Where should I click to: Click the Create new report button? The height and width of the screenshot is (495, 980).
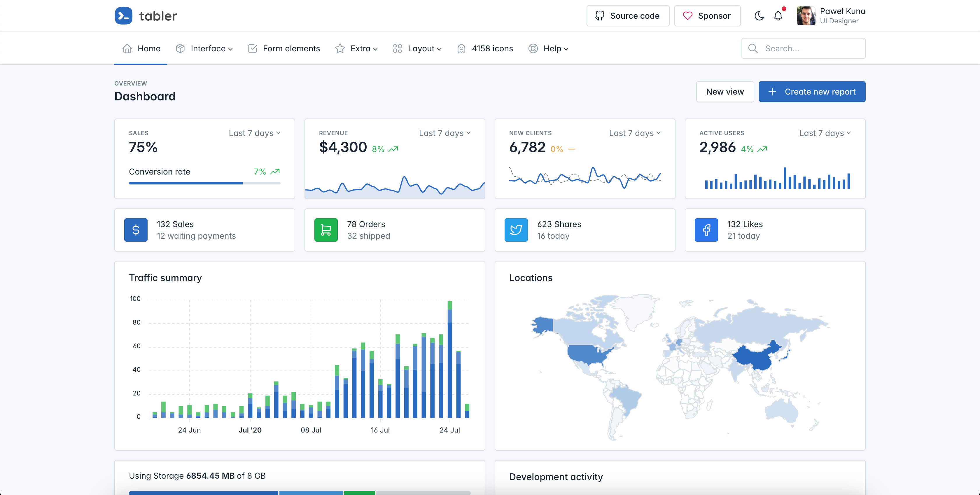[812, 91]
